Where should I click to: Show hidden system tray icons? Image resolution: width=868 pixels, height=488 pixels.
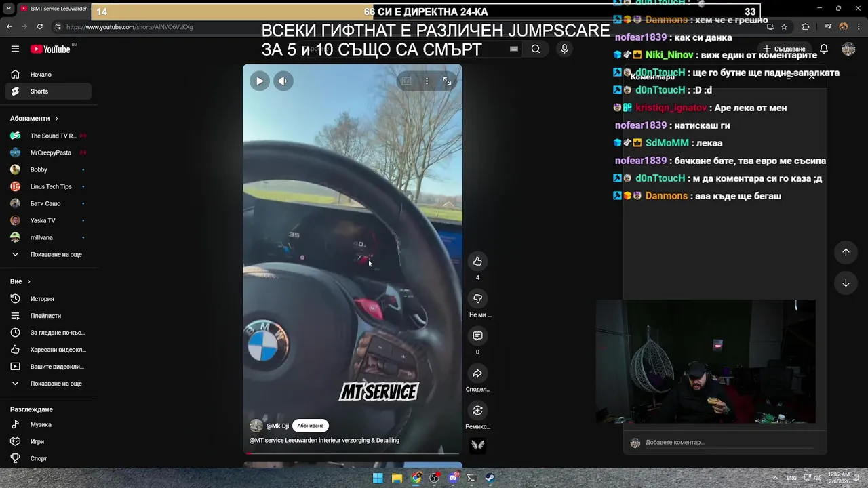click(x=776, y=478)
